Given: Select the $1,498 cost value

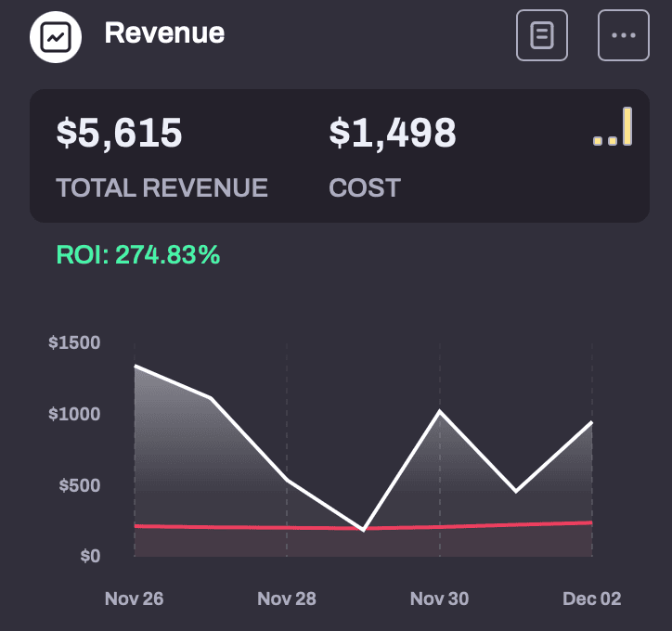Looking at the screenshot, I should (x=393, y=134).
